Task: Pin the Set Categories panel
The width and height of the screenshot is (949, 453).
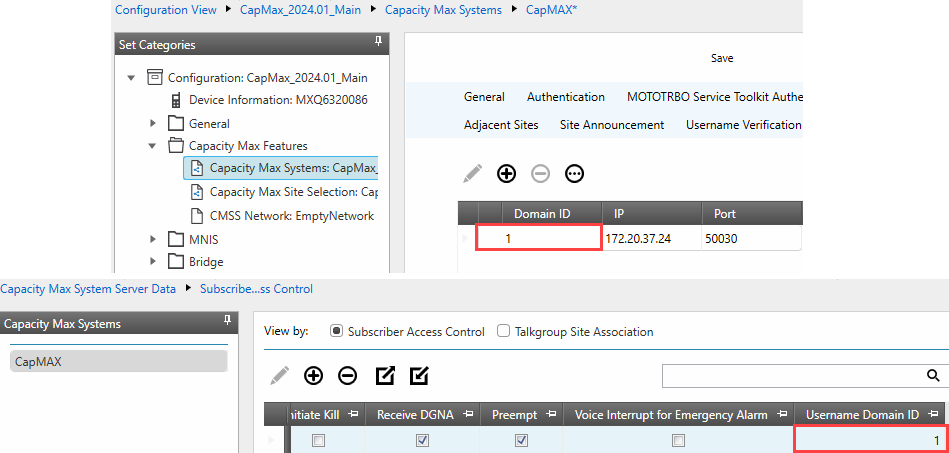Action: 378,42
